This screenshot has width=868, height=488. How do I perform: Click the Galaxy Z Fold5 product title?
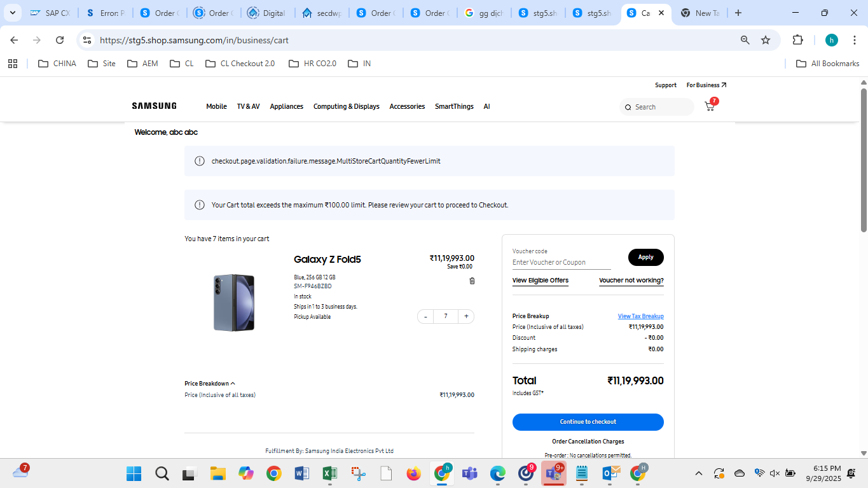(327, 259)
